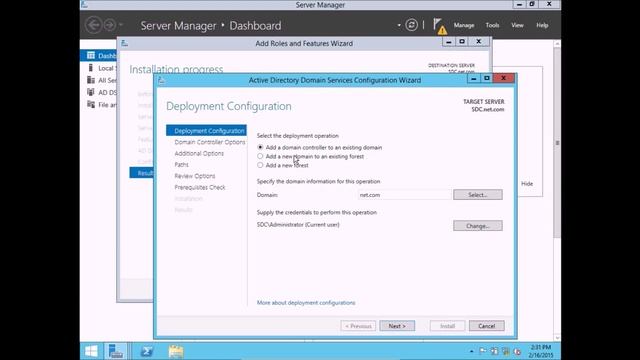The height and width of the screenshot is (360, 640).
Task: Click the speaker icon in system tray
Action: [x=517, y=351]
